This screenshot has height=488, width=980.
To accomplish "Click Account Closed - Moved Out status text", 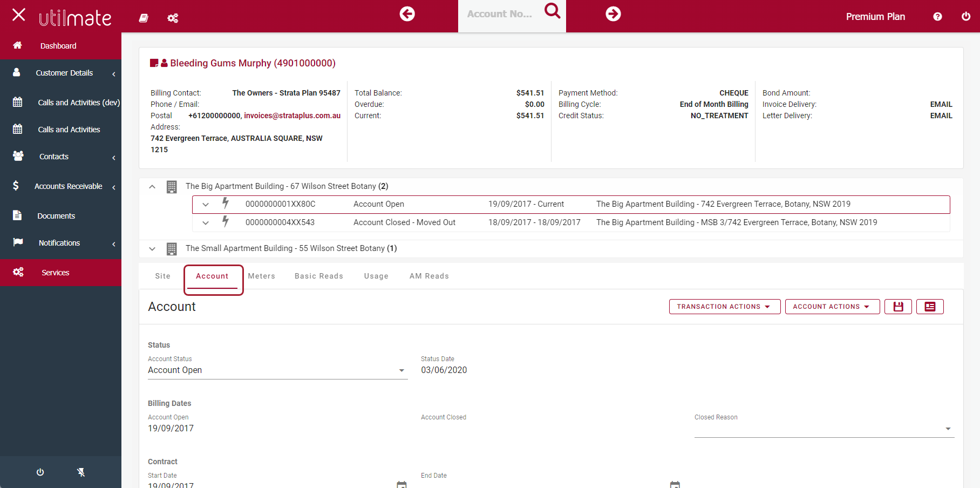I will [x=404, y=222].
